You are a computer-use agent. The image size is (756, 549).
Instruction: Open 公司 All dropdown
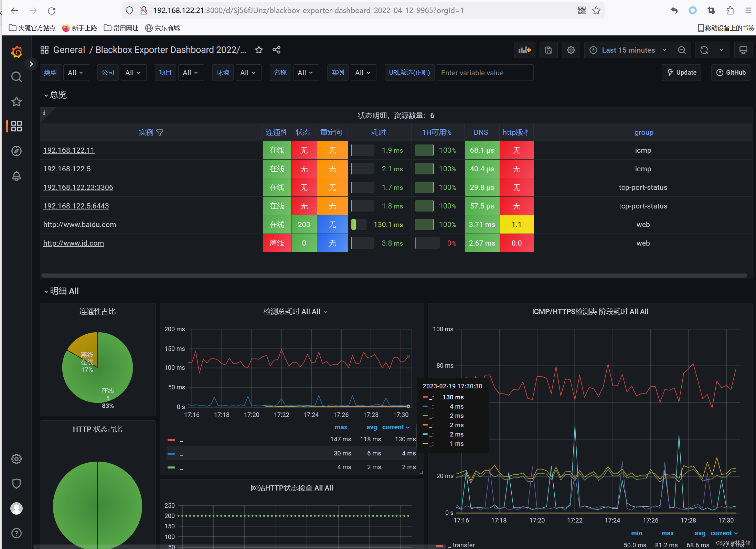[x=133, y=73]
